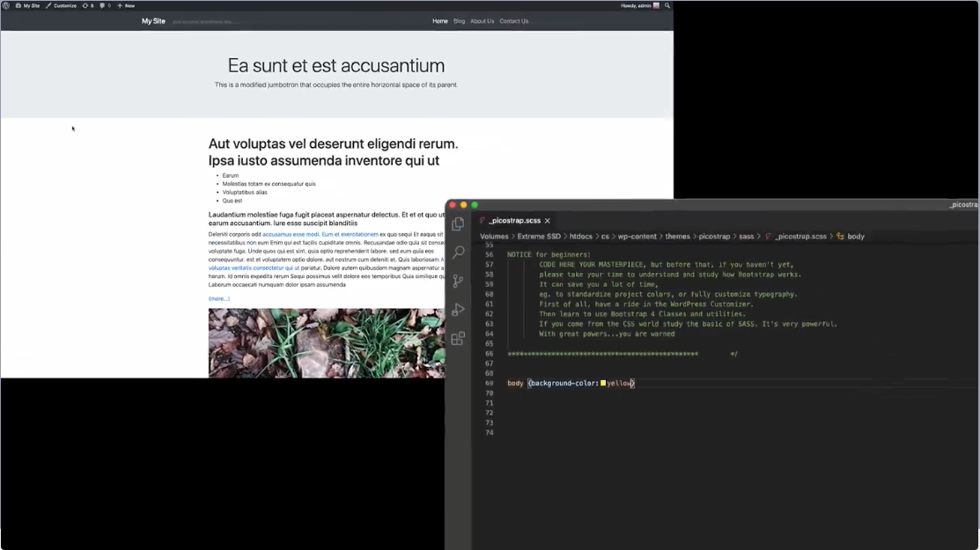Click the (more...) read more link
Image resolution: width=980 pixels, height=550 pixels.
point(218,299)
